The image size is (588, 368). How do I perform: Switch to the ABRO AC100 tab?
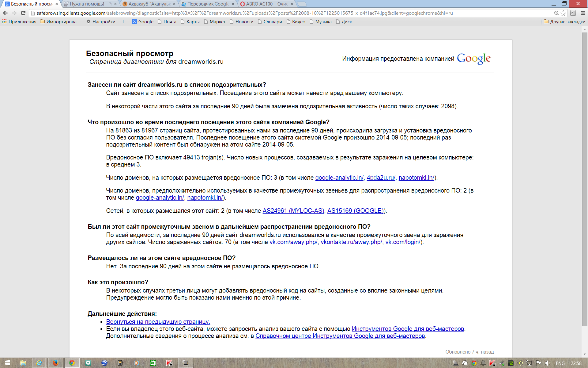coord(266,4)
